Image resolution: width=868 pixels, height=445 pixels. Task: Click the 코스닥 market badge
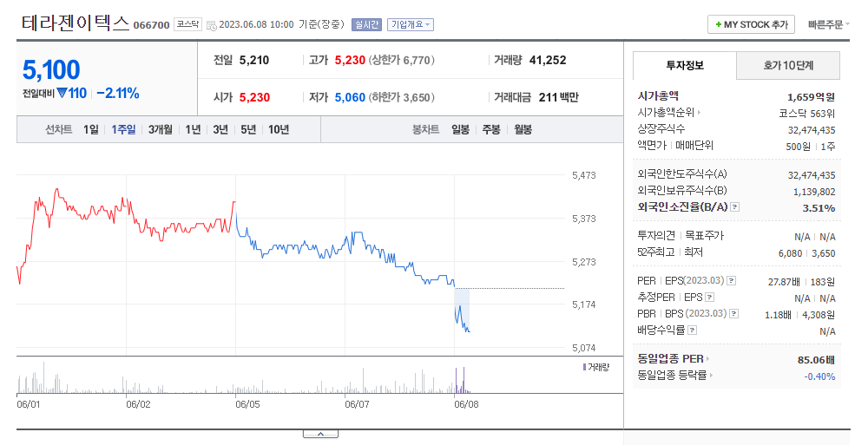coord(187,24)
